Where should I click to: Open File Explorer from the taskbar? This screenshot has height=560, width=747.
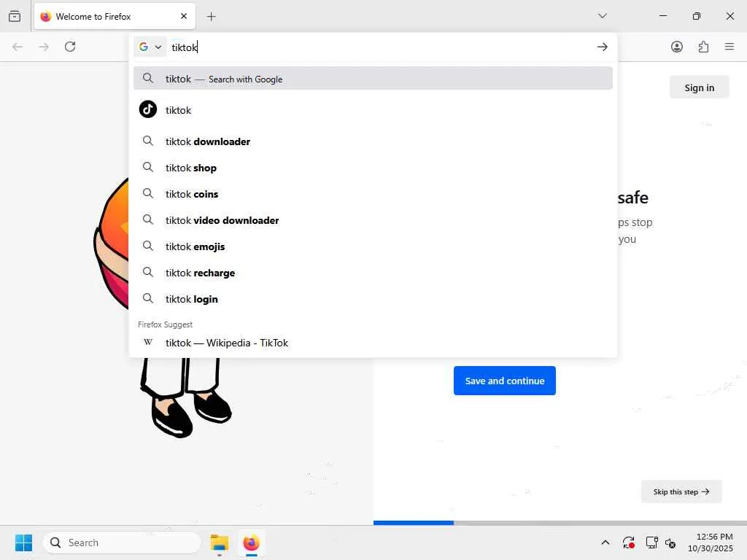(220, 542)
